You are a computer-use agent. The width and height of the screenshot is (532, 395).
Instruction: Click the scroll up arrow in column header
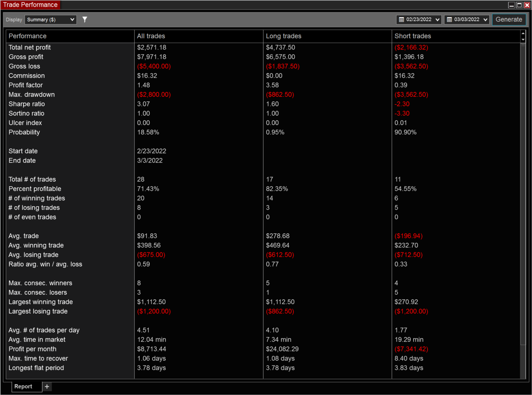point(523,34)
